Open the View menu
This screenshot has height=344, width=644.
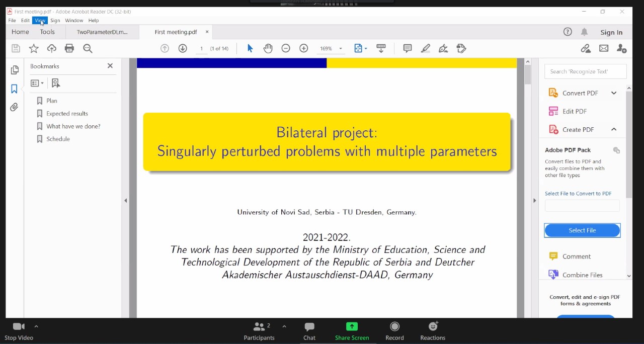click(x=40, y=21)
